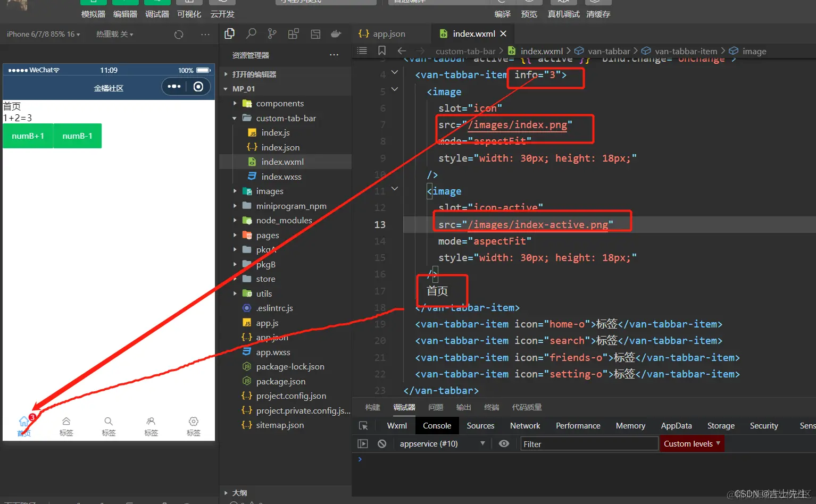This screenshot has width=816, height=504.
Task: Open the Docker whale icon
Action: click(336, 34)
